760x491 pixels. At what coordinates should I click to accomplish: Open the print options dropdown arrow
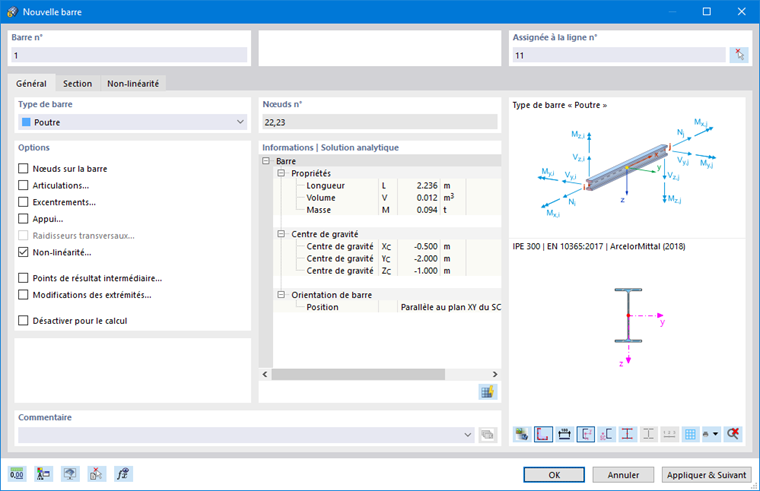coord(715,434)
